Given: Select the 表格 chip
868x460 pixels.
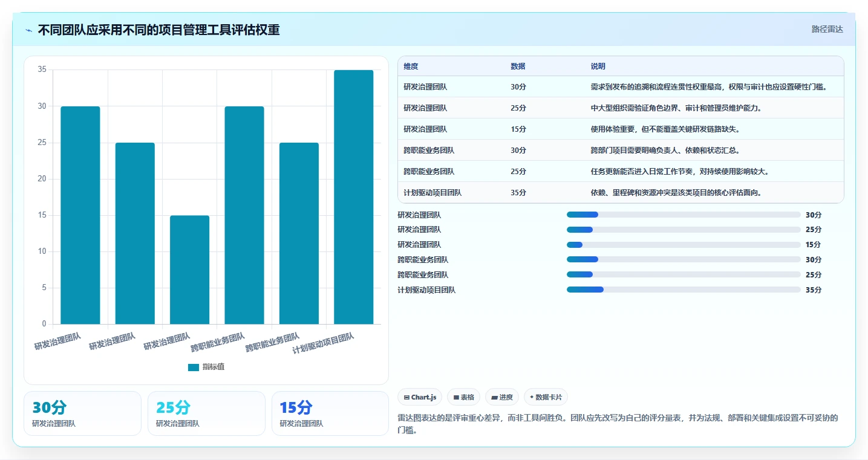Looking at the screenshot, I should pyautogui.click(x=463, y=397).
